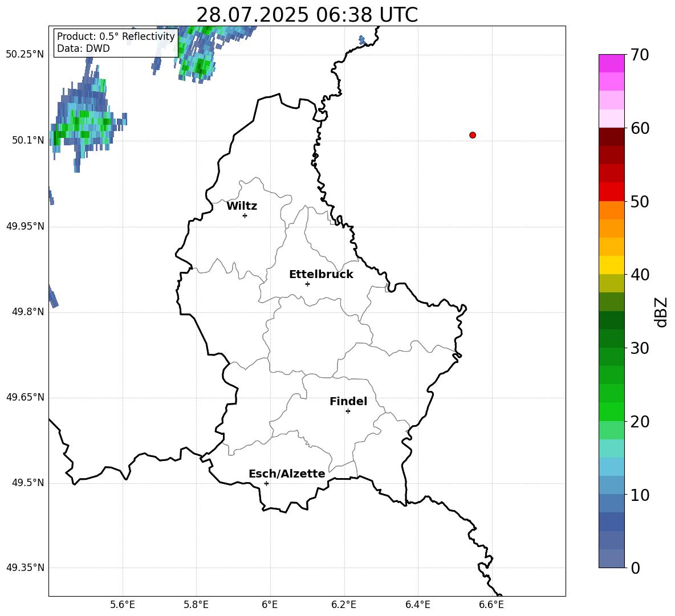Image resolution: width=675 pixels, height=616 pixels.
Task: Click the 70 value on the colorbar
Action: click(640, 55)
